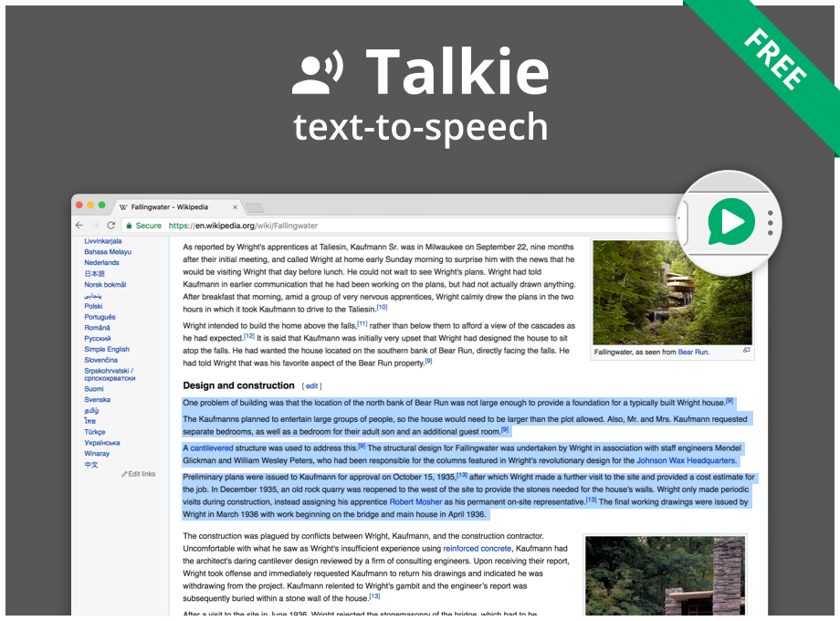Image resolution: width=840 pixels, height=621 pixels.
Task: Click the green Talkie play icon
Action: pos(731,221)
